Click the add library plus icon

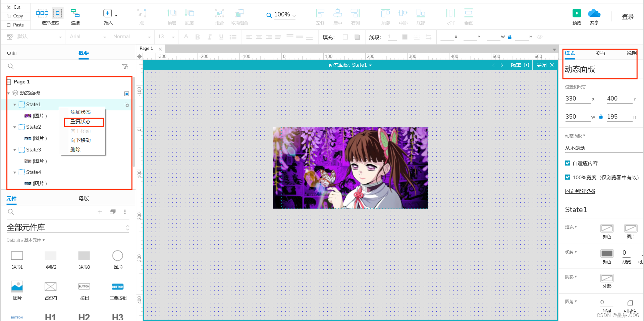point(100,212)
